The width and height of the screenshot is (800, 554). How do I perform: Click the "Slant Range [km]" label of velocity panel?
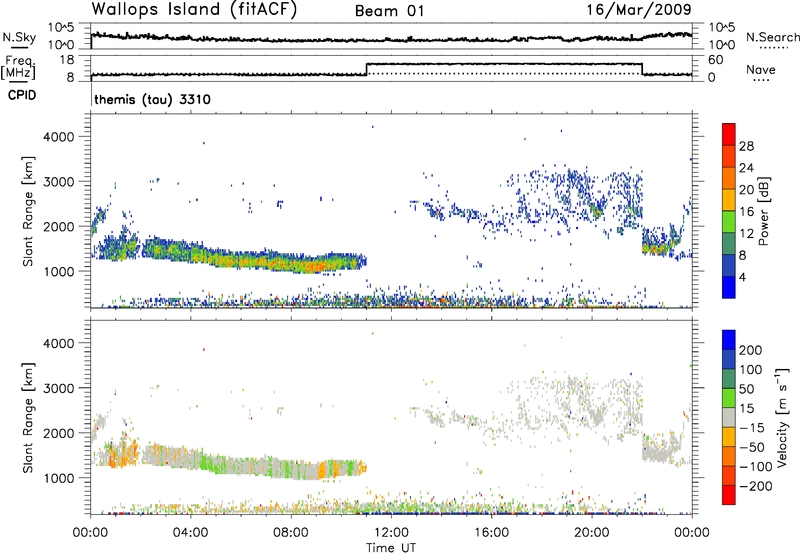click(28, 418)
